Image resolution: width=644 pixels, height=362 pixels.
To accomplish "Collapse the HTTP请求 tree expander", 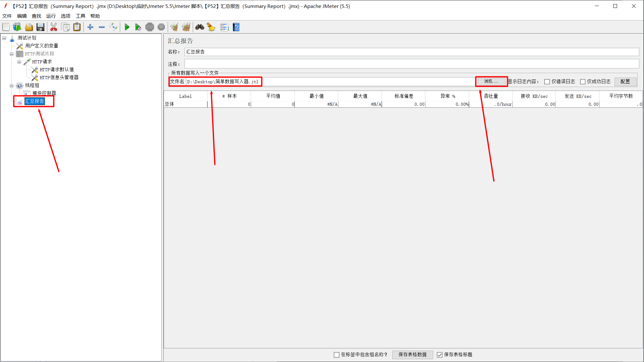I will click(x=19, y=62).
